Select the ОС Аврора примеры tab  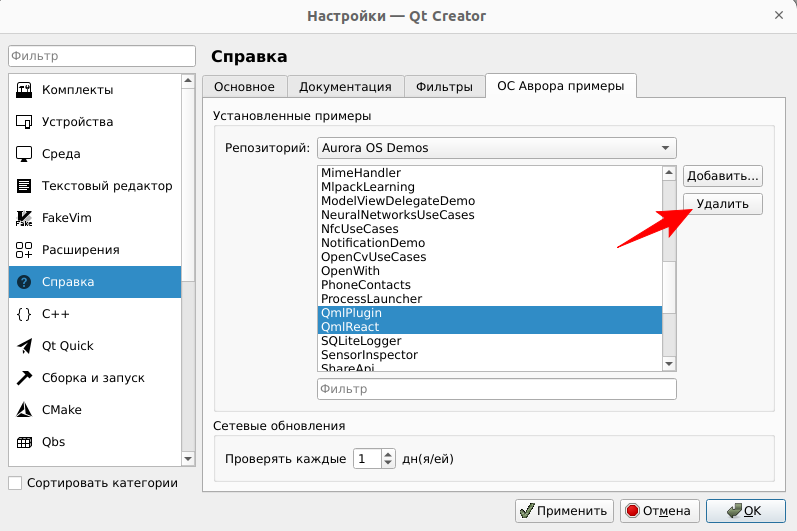click(561, 86)
